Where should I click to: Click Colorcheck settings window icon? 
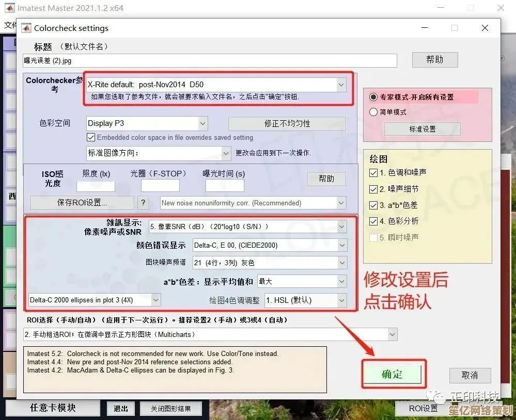[26, 28]
